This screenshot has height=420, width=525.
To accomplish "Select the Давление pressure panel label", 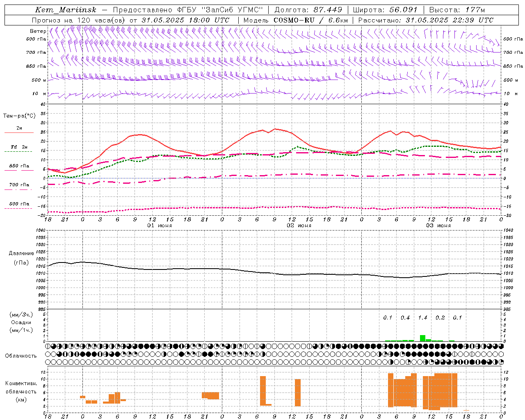I will tap(21, 253).
